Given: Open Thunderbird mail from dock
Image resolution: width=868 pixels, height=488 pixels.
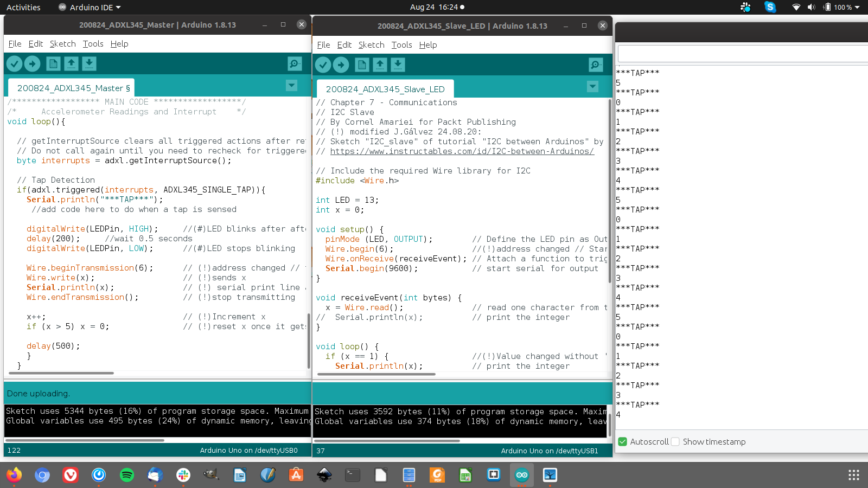Looking at the screenshot, I should [155, 476].
